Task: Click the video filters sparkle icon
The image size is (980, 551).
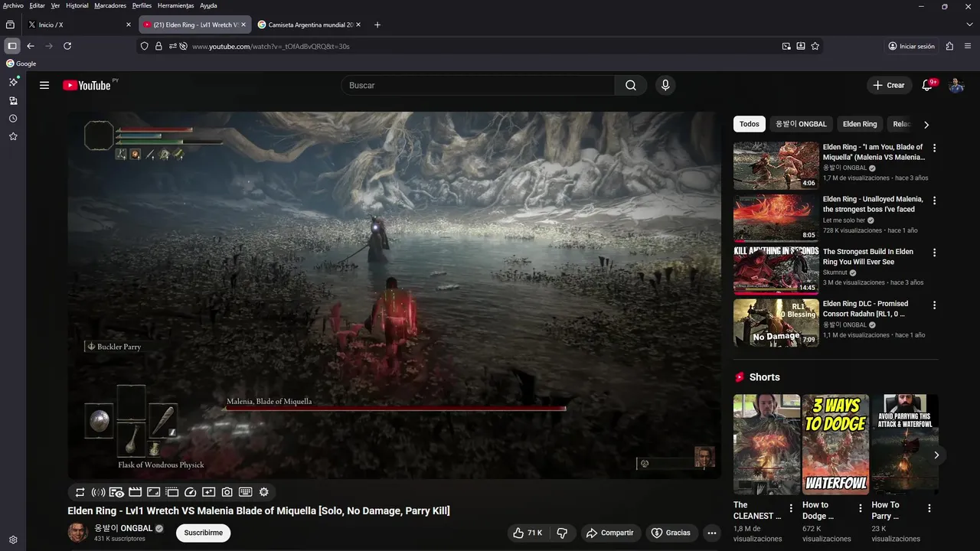Action: click(209, 492)
